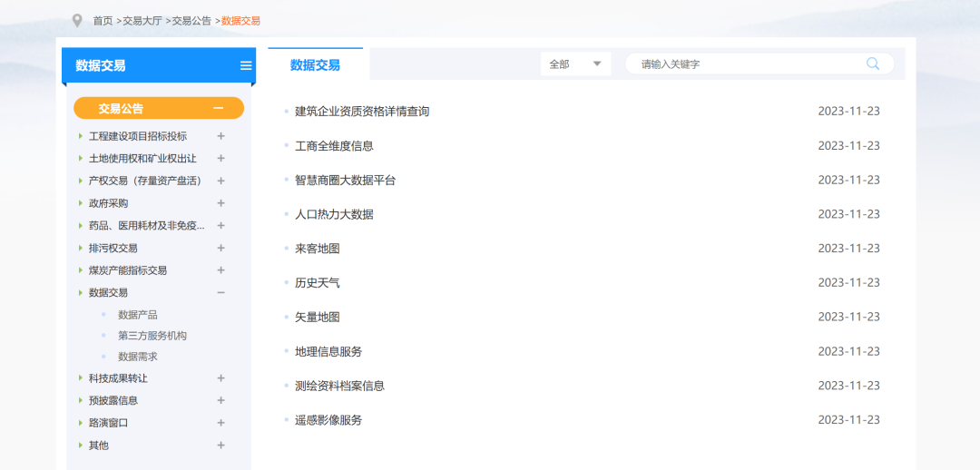Click date 2023-11-23 beside 建筑企业资质资格详情查询
Screen dimensions: 980x470
[x=848, y=112]
